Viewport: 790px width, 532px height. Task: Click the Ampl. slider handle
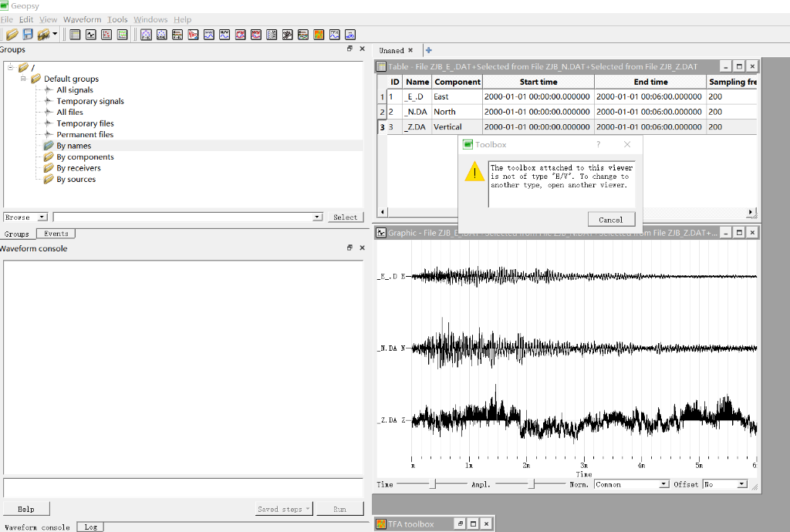pyautogui.click(x=532, y=484)
